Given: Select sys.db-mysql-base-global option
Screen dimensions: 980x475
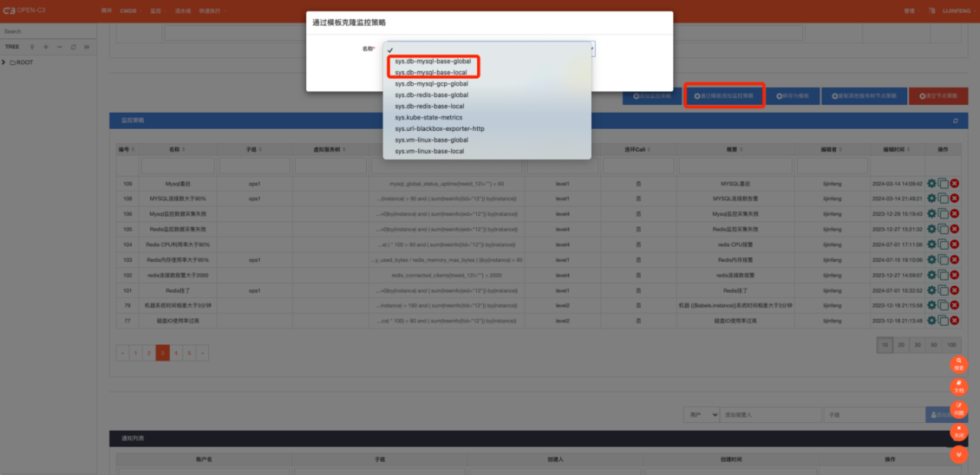Looking at the screenshot, I should (433, 61).
